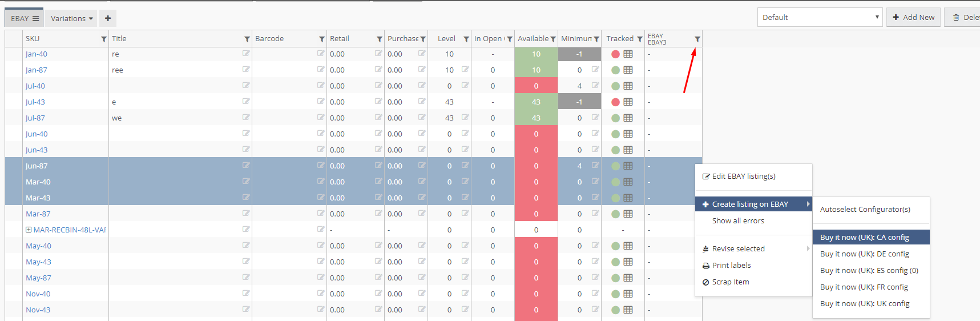Filter the Available column

(553, 39)
